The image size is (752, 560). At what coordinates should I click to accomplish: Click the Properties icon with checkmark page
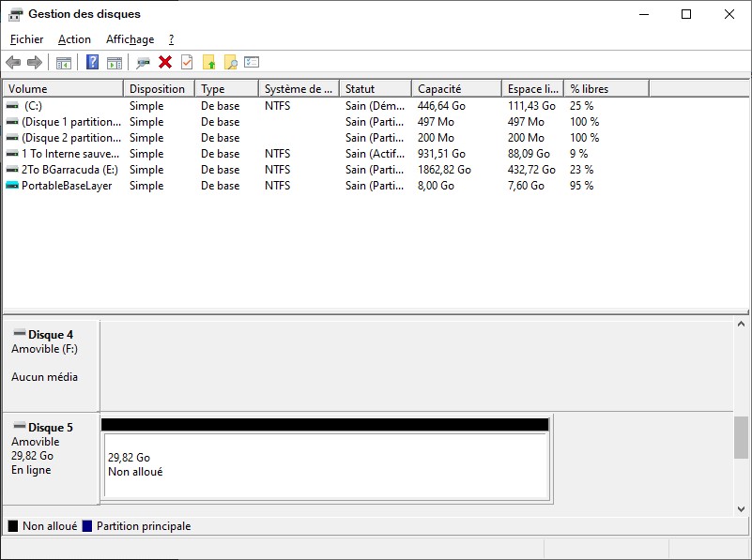coord(187,63)
